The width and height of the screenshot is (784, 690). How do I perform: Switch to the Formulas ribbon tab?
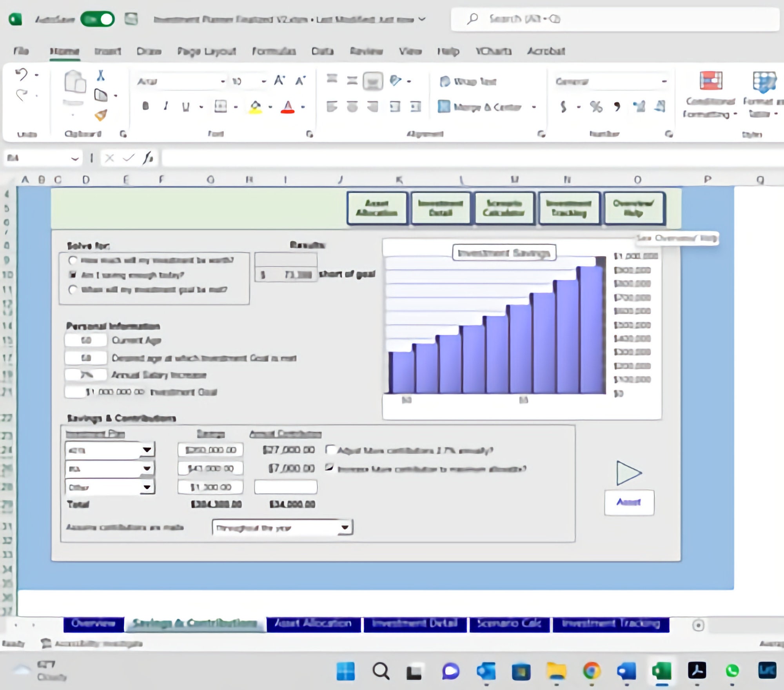click(274, 51)
